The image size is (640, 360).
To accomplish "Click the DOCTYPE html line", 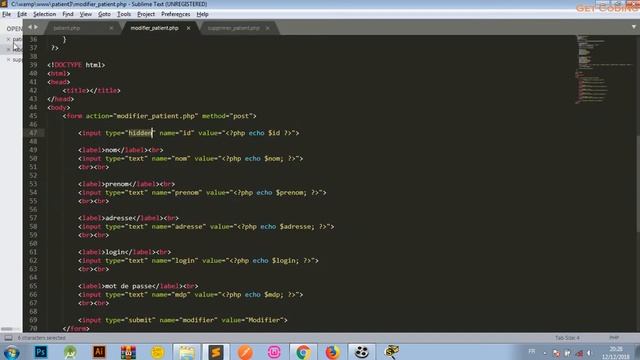I will coord(76,65).
